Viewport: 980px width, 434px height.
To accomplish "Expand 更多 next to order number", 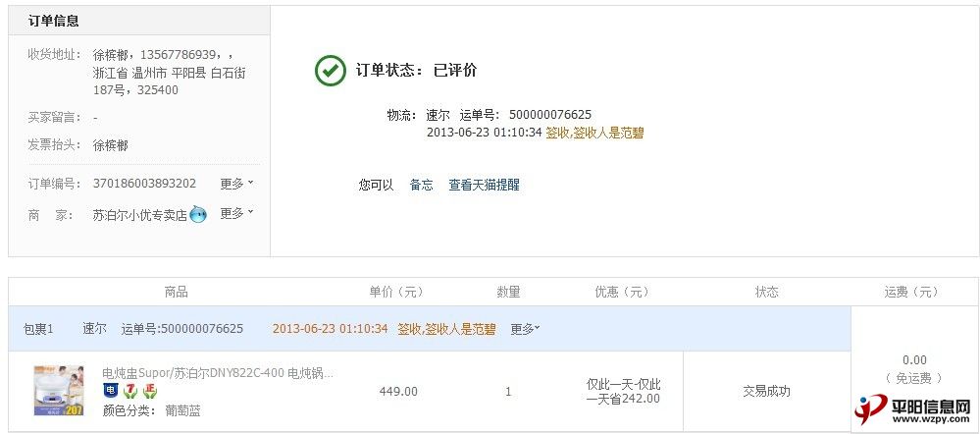I will point(236,184).
